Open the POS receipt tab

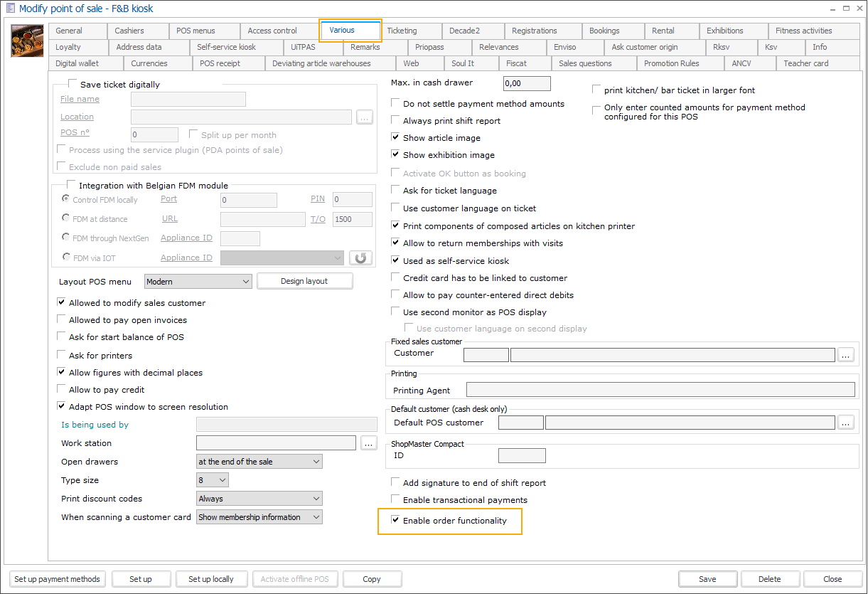[220, 63]
